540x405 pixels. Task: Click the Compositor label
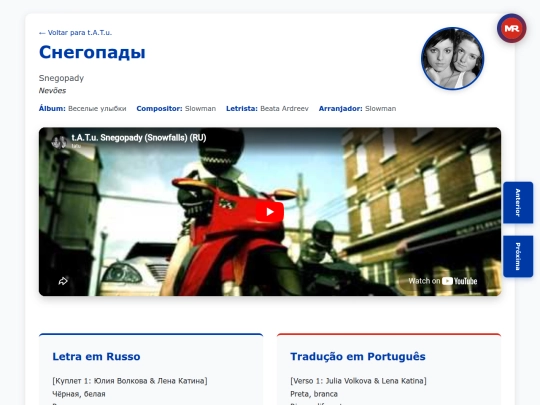159,108
